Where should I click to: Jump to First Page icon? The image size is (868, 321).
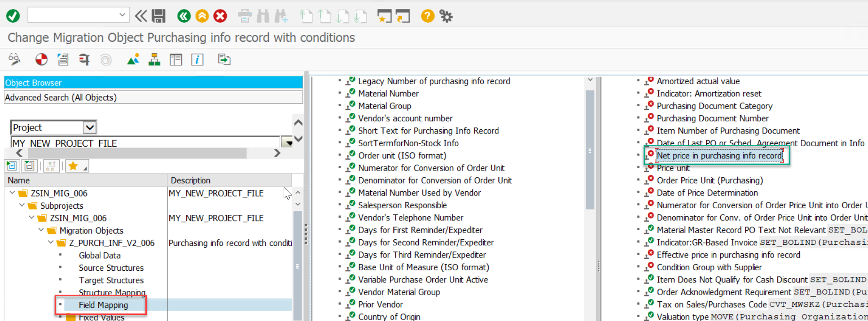pyautogui.click(x=306, y=16)
